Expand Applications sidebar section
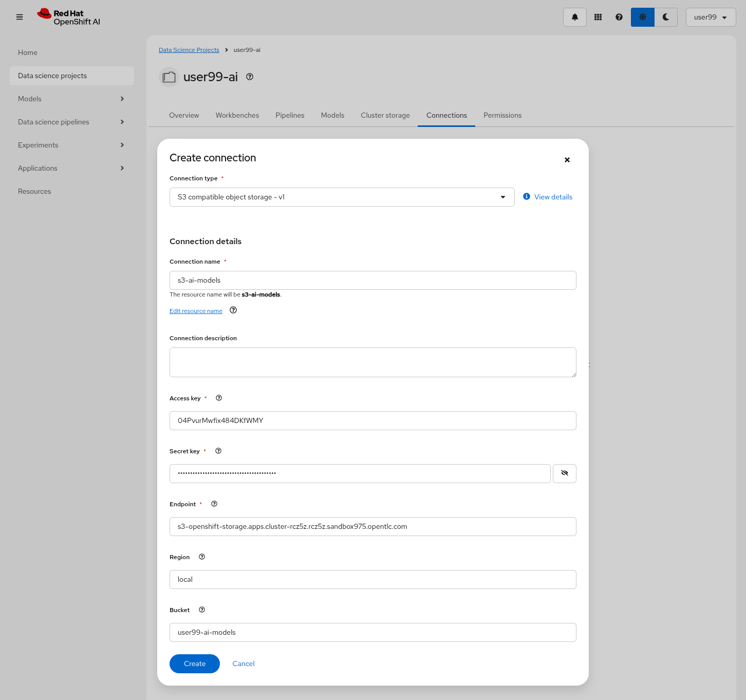746x700 pixels. (72, 168)
